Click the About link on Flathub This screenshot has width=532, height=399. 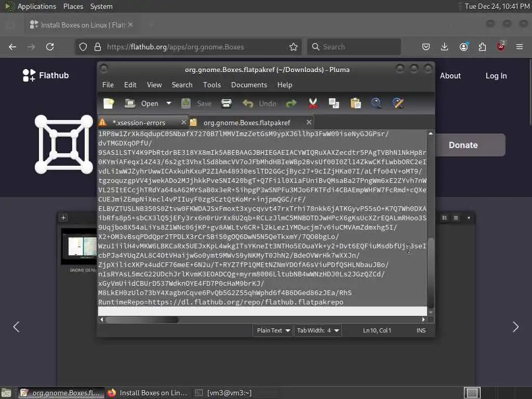coord(450,76)
